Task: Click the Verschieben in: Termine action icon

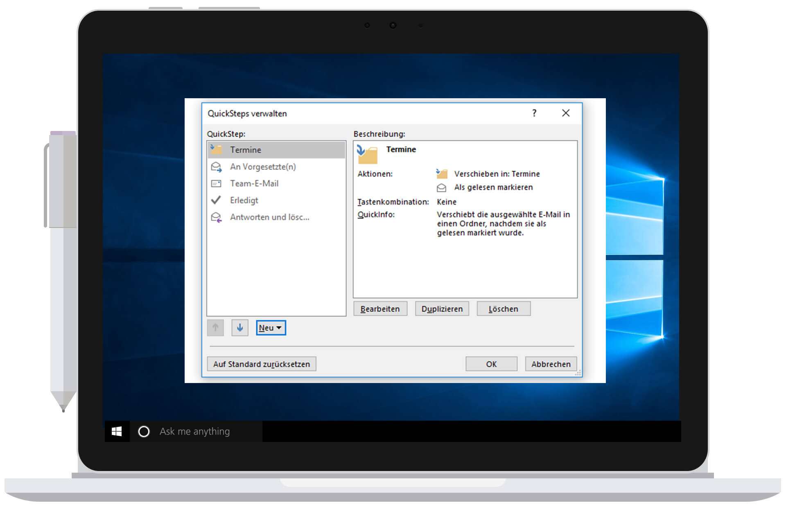Action: coord(442,174)
